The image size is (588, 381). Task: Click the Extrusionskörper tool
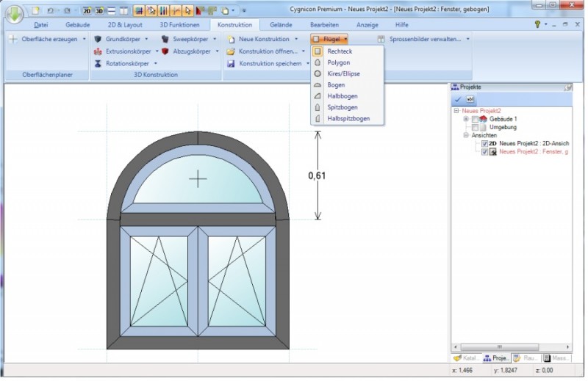pyautogui.click(x=127, y=51)
